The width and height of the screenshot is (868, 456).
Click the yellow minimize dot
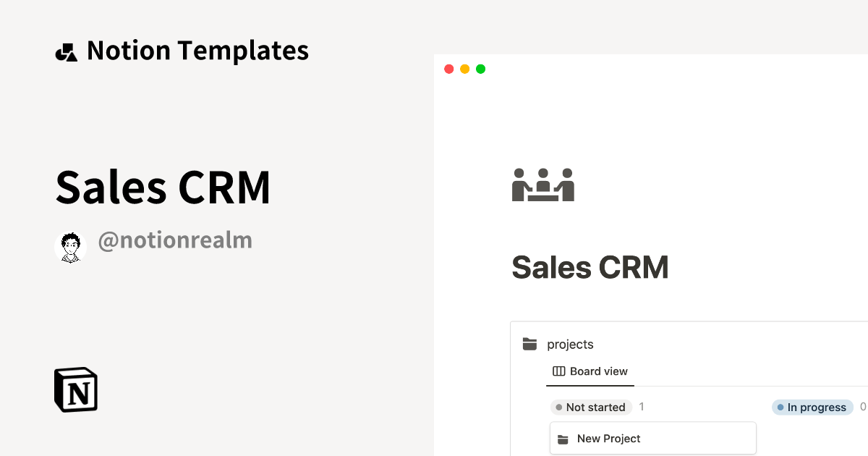(x=464, y=69)
